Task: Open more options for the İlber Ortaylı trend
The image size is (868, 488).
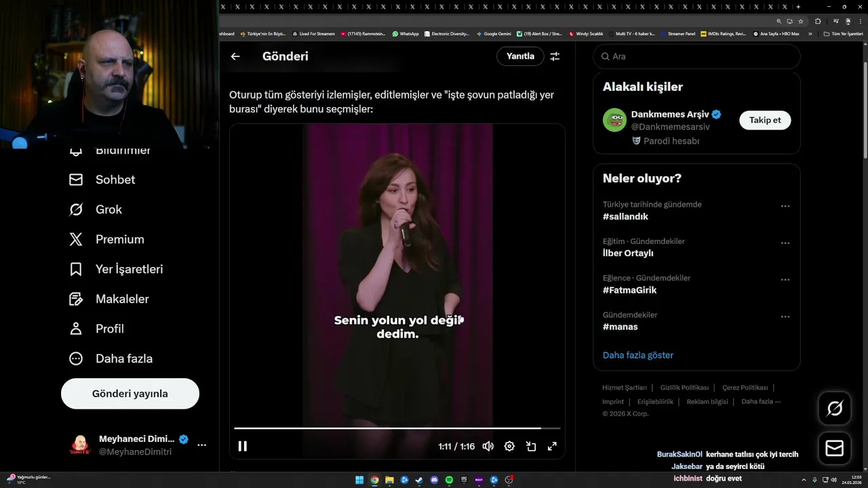Action: coord(785,243)
